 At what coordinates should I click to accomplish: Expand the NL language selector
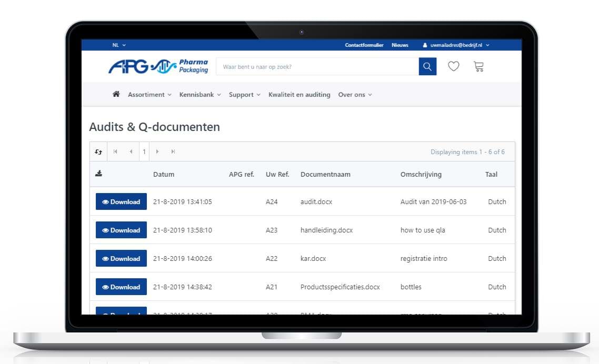119,45
